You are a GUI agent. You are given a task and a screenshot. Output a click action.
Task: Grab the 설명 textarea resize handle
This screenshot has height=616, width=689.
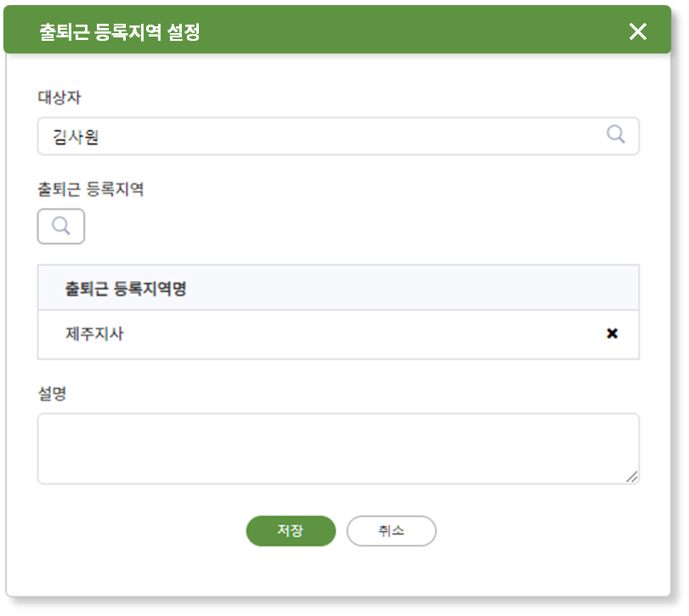click(x=632, y=477)
